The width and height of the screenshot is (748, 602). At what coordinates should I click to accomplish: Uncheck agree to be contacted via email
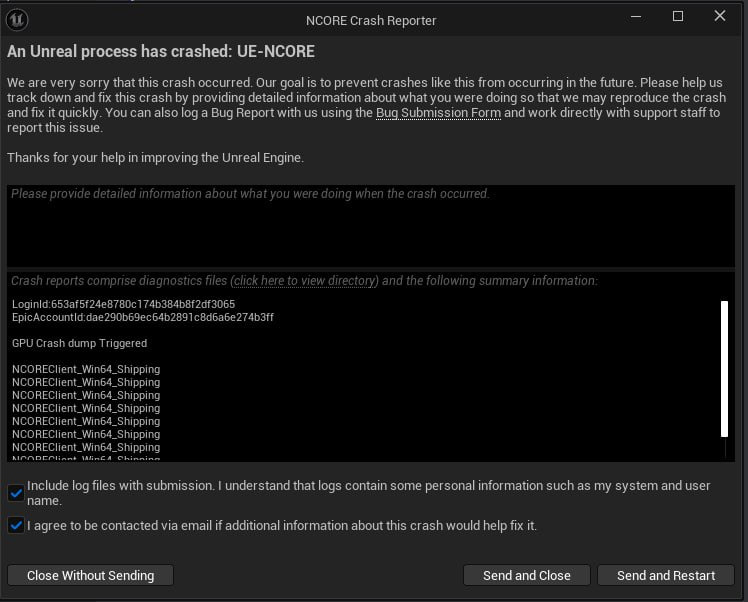[x=16, y=525]
